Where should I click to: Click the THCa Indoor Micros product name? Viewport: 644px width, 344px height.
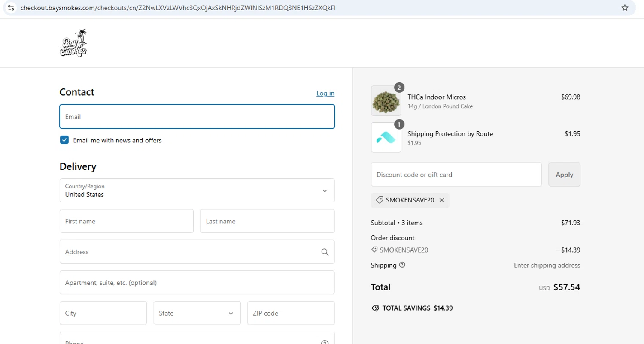(x=437, y=97)
